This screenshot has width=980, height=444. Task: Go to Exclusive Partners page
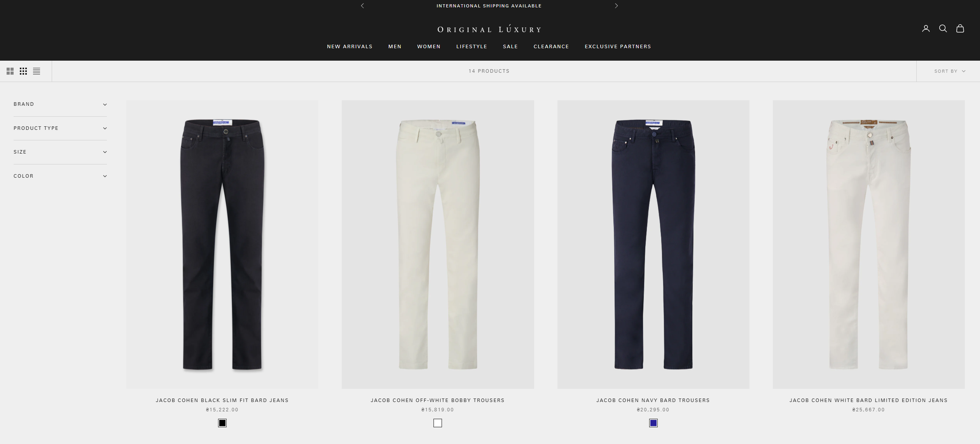[x=618, y=46]
